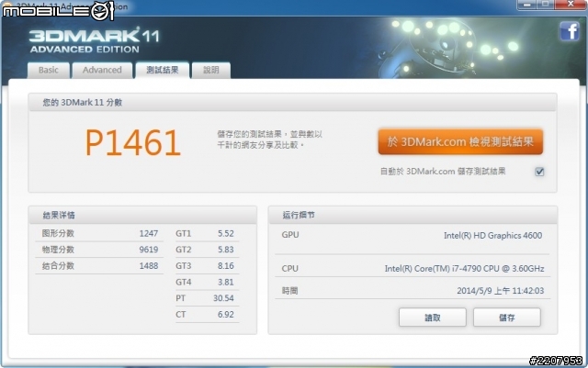Toggle auto-save results on 3DMark.com checkbox

pyautogui.click(x=539, y=172)
